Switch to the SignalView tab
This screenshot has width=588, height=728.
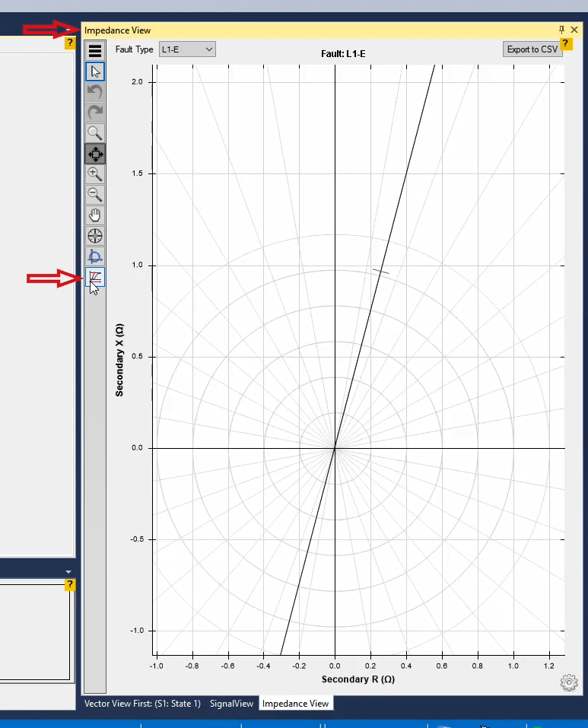pos(231,704)
